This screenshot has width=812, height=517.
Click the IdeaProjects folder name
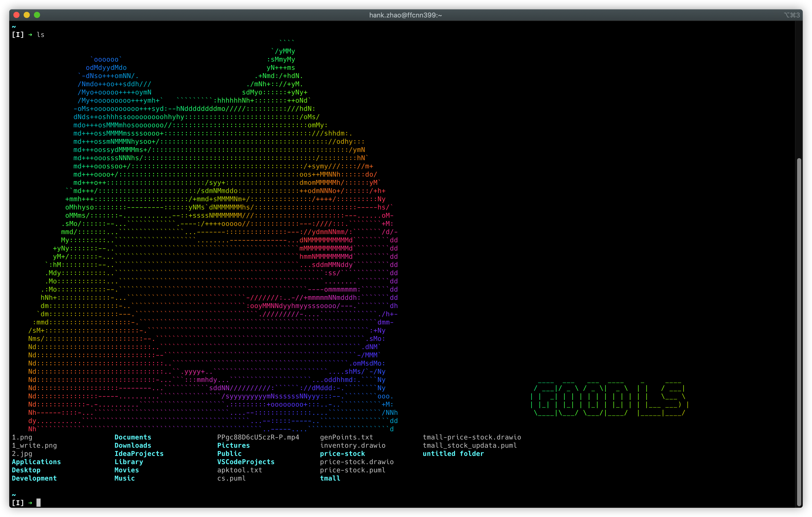click(x=139, y=454)
